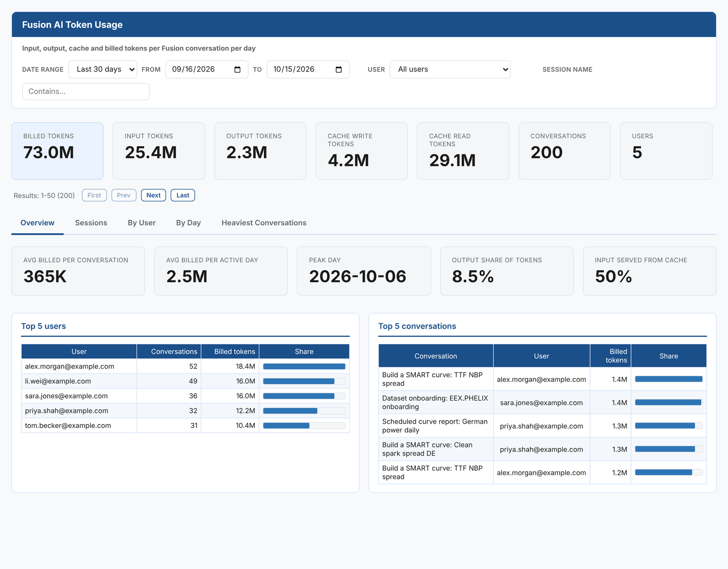Click the Input Served From Cache 50% card

click(650, 271)
